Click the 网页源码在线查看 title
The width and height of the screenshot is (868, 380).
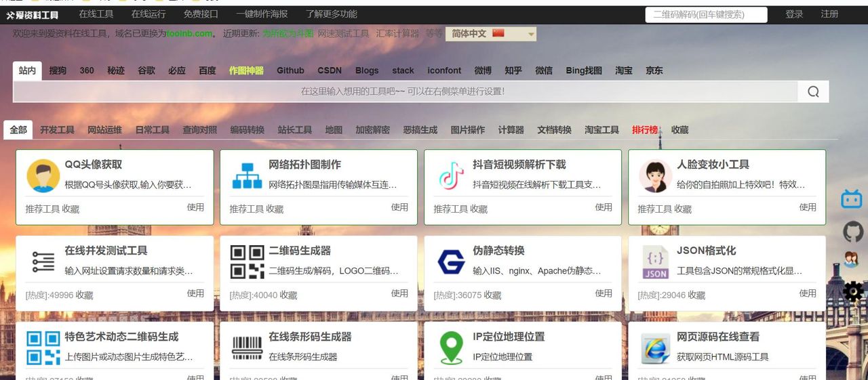pyautogui.click(x=718, y=337)
